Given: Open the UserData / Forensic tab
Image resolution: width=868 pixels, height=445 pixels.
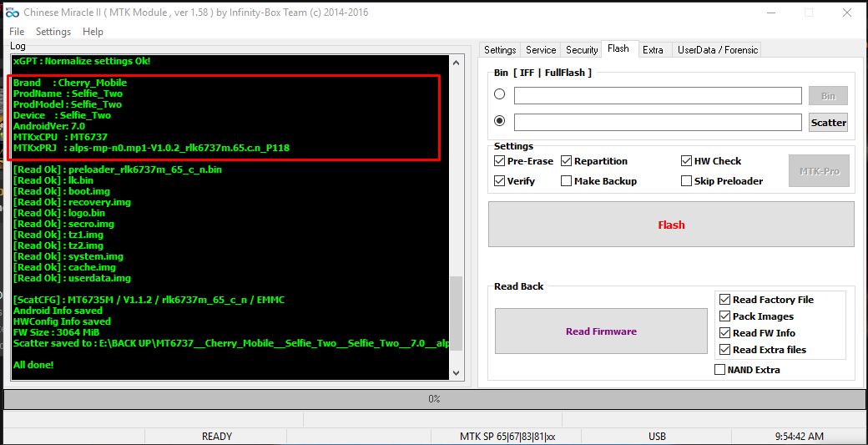Looking at the screenshot, I should (x=718, y=50).
